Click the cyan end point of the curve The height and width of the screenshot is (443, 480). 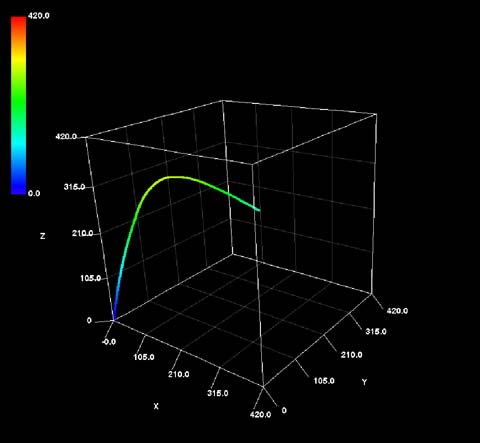(x=258, y=209)
